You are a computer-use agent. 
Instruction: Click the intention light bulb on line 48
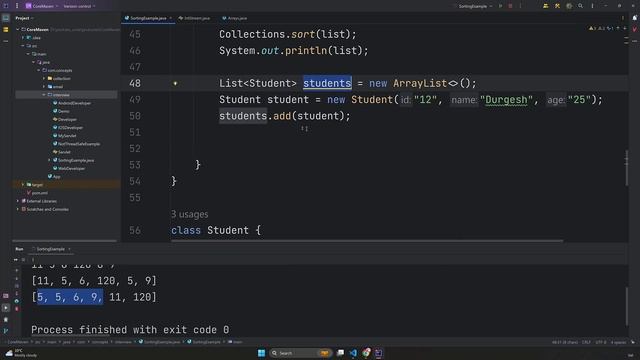[175, 83]
